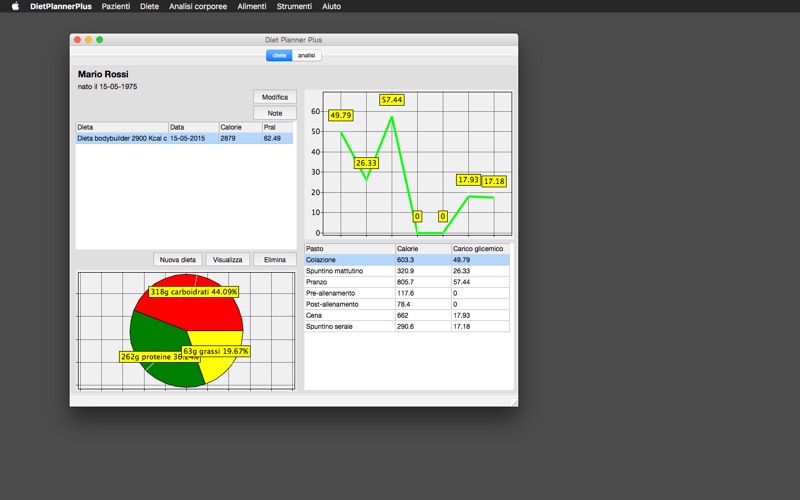The width and height of the screenshot is (800, 500).
Task: Select the Spuntino serale meal row
Action: [407, 327]
